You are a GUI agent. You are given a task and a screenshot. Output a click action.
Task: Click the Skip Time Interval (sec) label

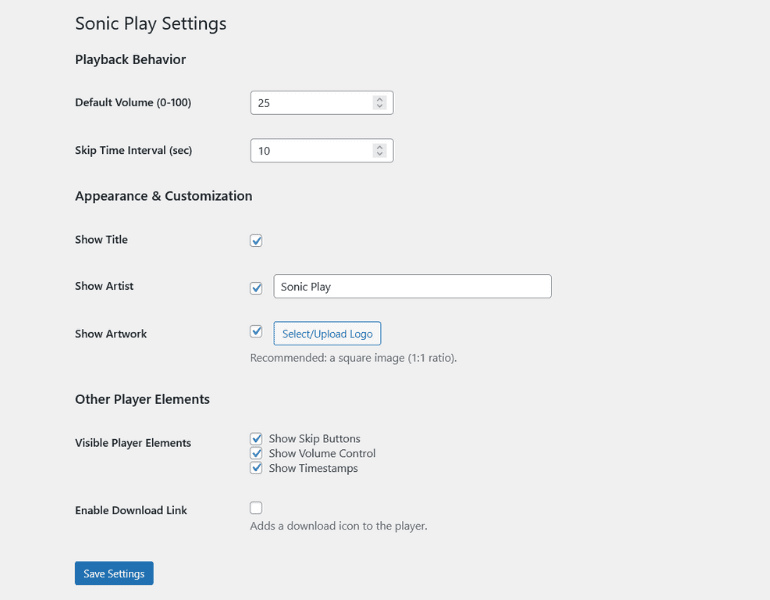pyautogui.click(x=133, y=151)
